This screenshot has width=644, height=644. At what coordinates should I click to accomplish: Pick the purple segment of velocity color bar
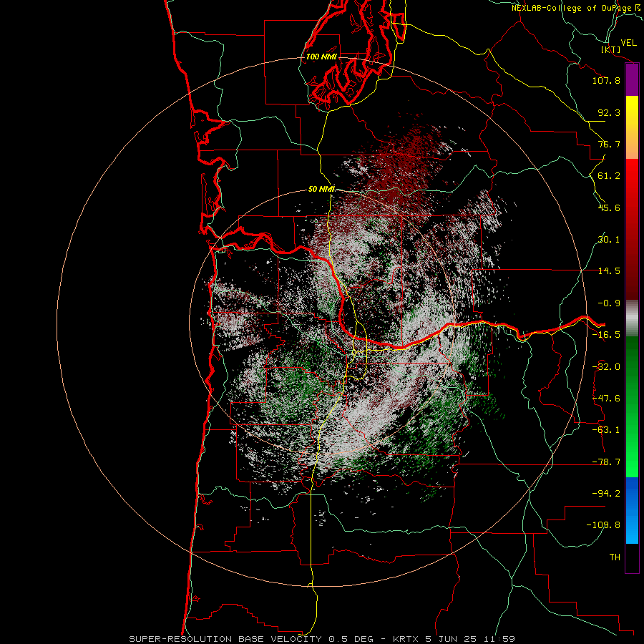(632, 80)
